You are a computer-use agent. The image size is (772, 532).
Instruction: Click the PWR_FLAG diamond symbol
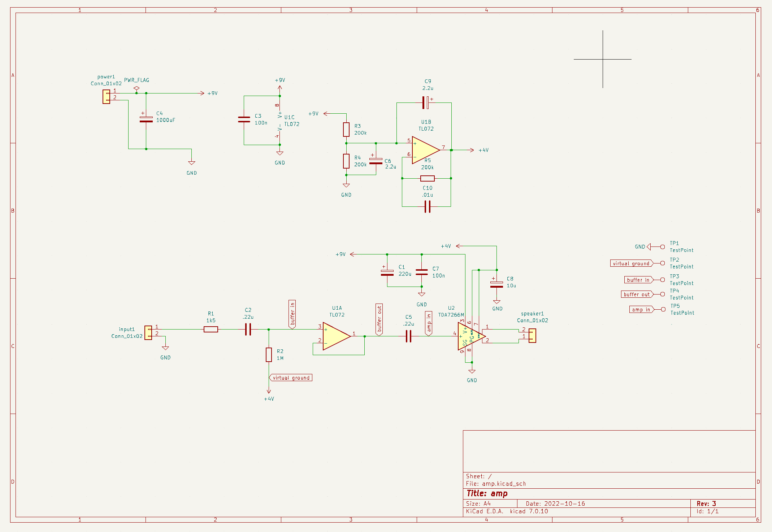click(x=136, y=88)
